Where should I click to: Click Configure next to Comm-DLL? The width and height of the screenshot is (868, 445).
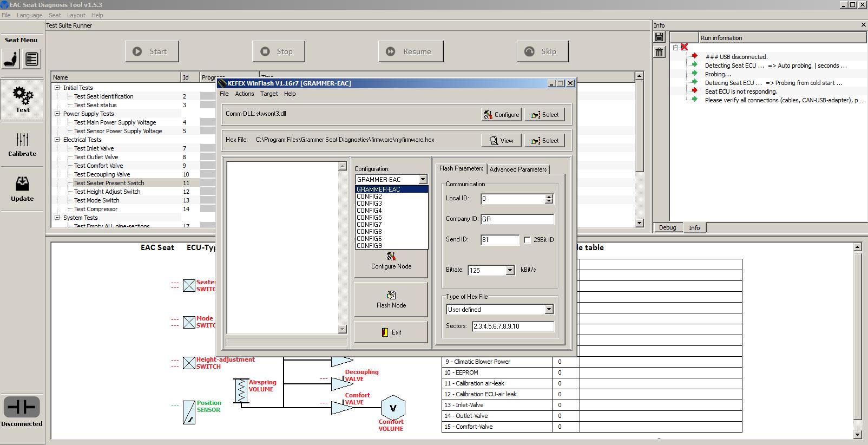501,114
